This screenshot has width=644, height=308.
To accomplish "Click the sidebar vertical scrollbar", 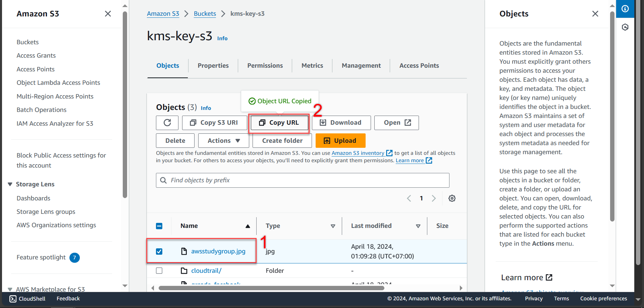I will (x=125, y=105).
